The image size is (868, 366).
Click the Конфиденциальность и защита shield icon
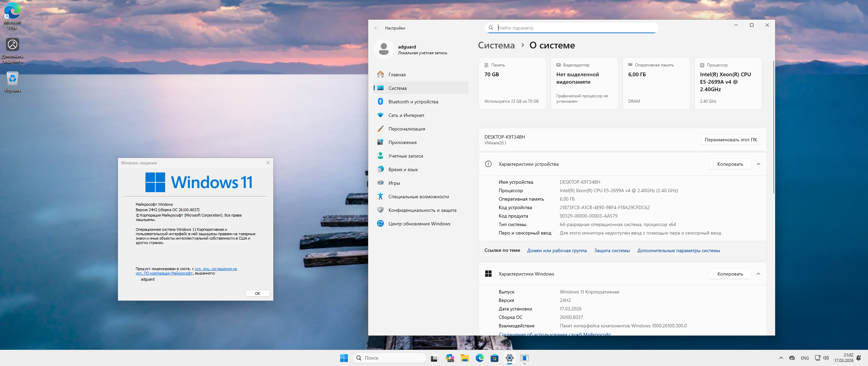tap(380, 210)
